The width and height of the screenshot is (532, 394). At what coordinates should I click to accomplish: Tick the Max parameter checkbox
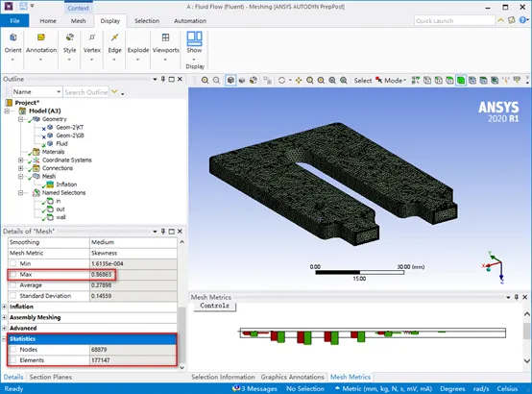12,275
